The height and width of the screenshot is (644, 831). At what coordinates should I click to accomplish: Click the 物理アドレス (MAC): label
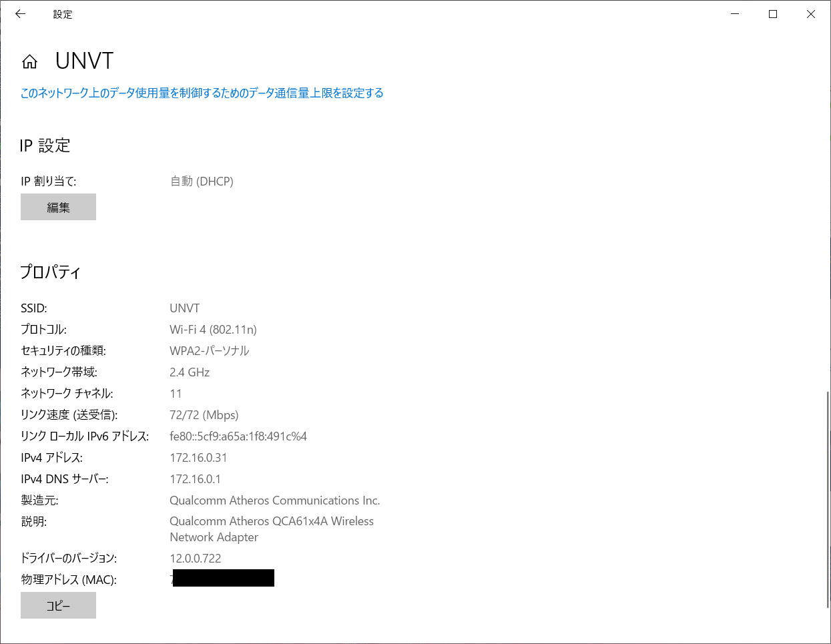(x=68, y=580)
